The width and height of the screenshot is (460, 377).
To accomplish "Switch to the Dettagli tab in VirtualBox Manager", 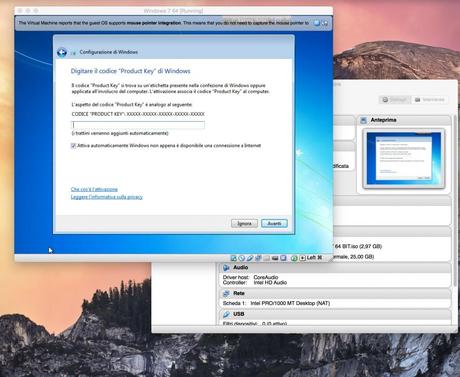I will pos(394,100).
